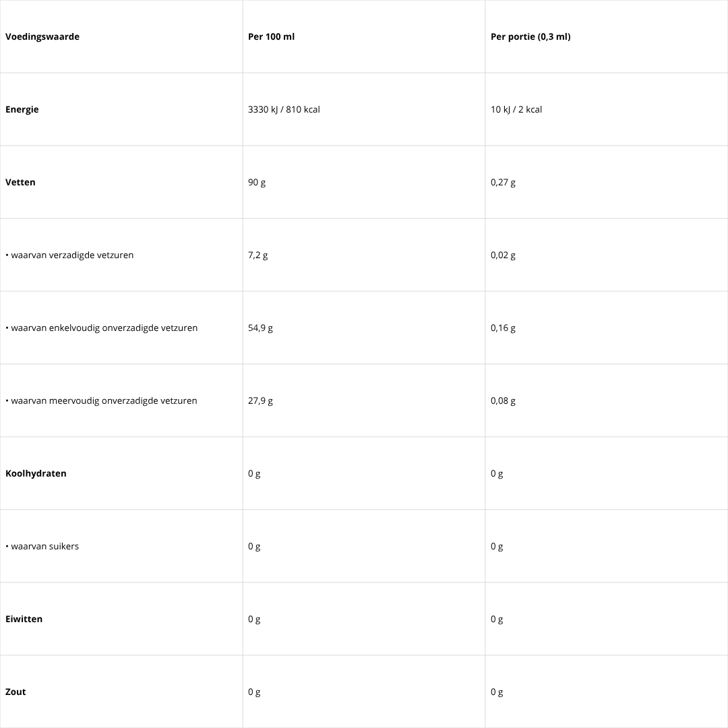Select the Vetten row label
The height and width of the screenshot is (728, 728).
point(20,182)
